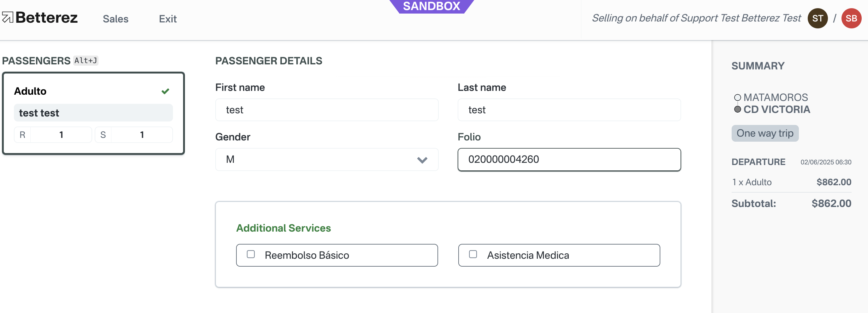Viewport: 868px width, 313px height.
Task: Open the SB user avatar
Action: 851,18
